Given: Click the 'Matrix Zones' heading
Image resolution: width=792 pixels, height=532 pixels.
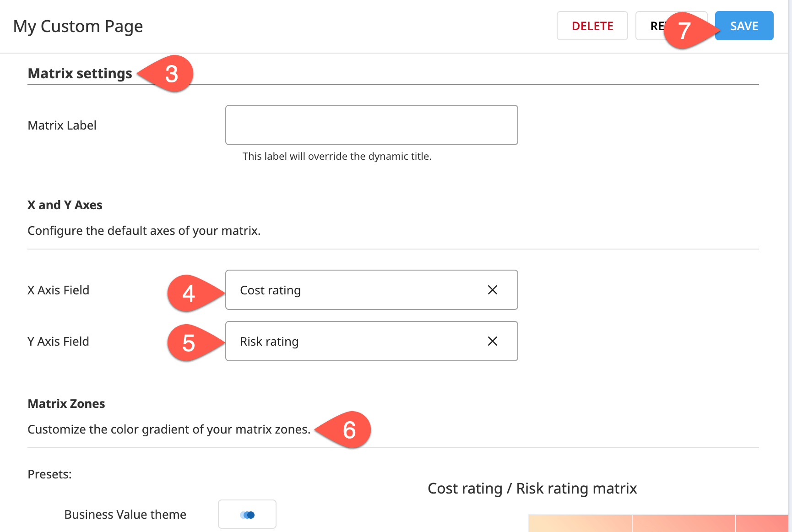Looking at the screenshot, I should pos(66,403).
